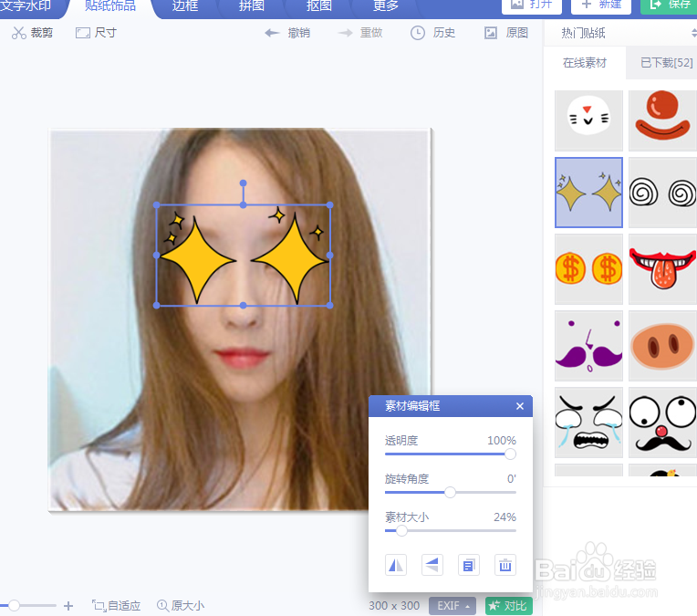
Task: View the original image (原图)
Action: click(506, 33)
